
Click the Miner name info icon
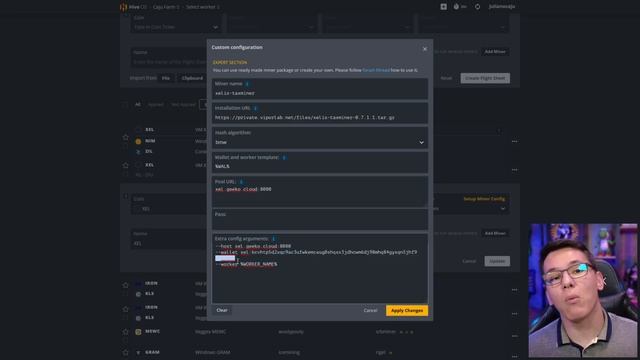[247, 84]
